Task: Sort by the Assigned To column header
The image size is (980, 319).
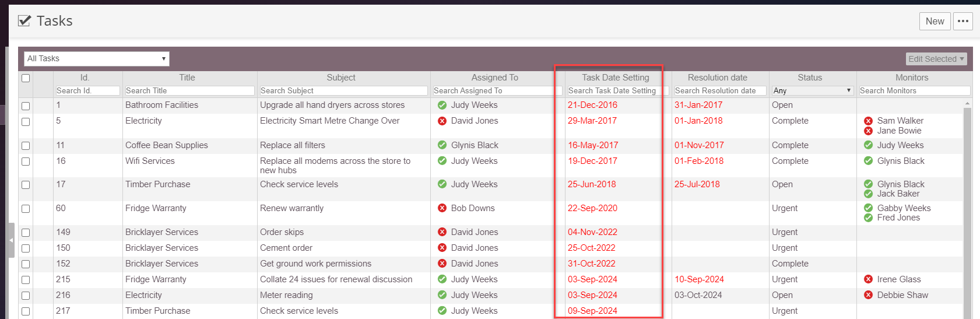Action: [x=494, y=78]
